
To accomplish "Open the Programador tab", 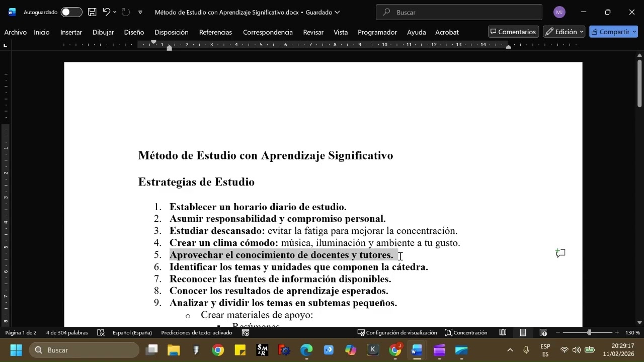I will click(377, 32).
